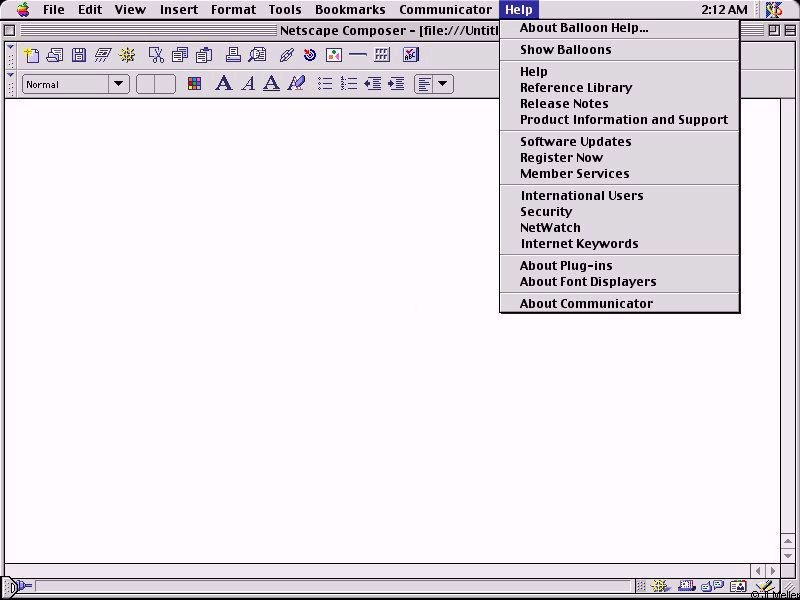Choose About Balloon Help… menu entry
The width and height of the screenshot is (800, 600).
point(619,28)
